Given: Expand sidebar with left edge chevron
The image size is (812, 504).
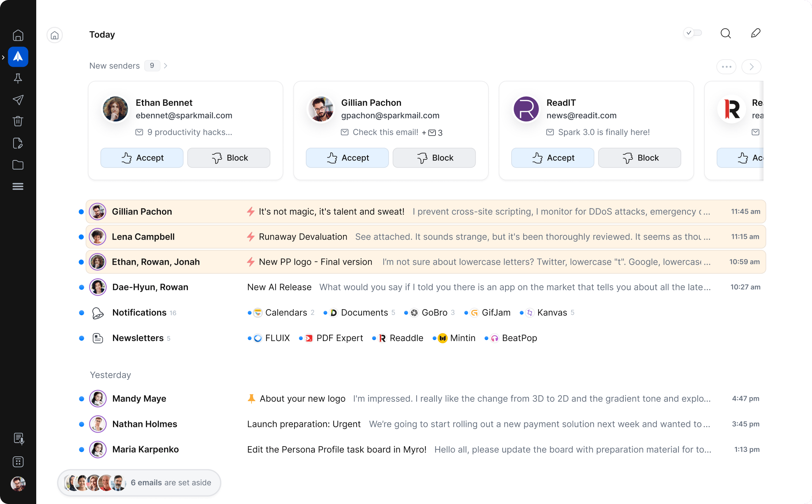Looking at the screenshot, I should 3,57.
